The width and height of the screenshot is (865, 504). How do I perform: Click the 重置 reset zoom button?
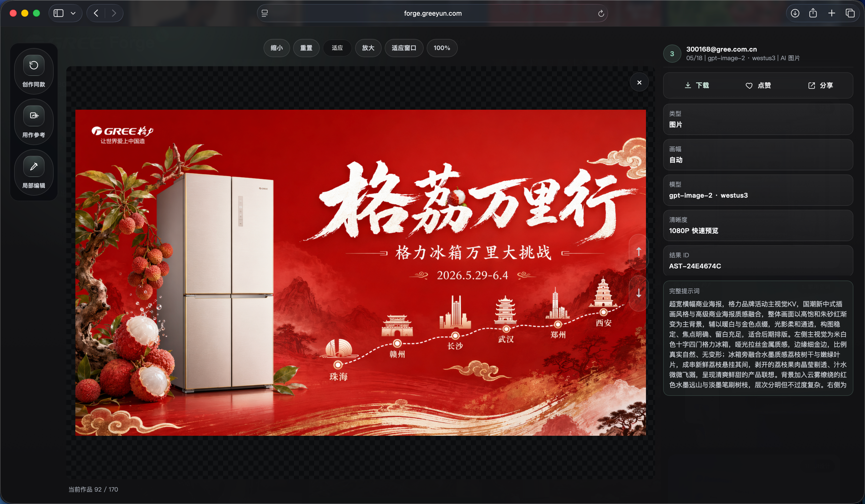pyautogui.click(x=306, y=48)
